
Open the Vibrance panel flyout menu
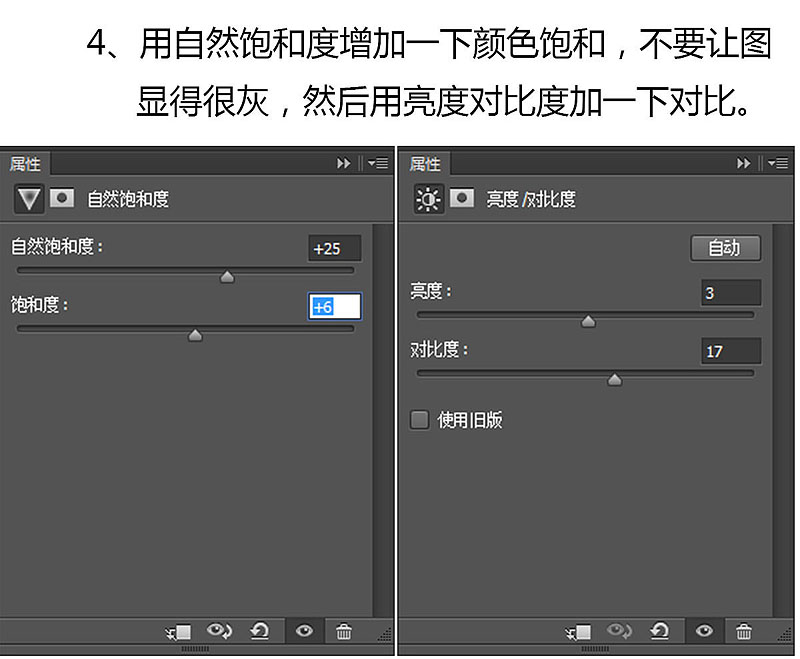(x=378, y=163)
